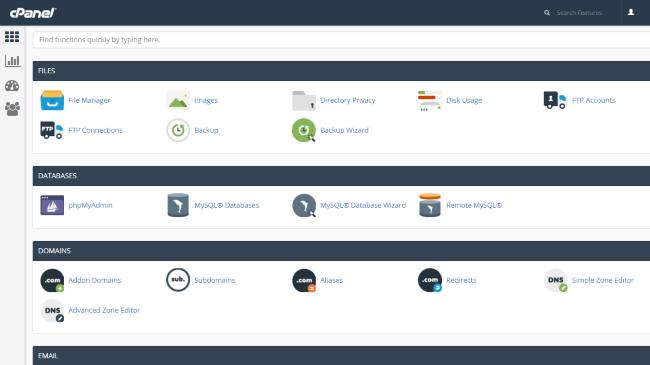
Task: Click the Redirects .com icon
Action: pos(430,280)
